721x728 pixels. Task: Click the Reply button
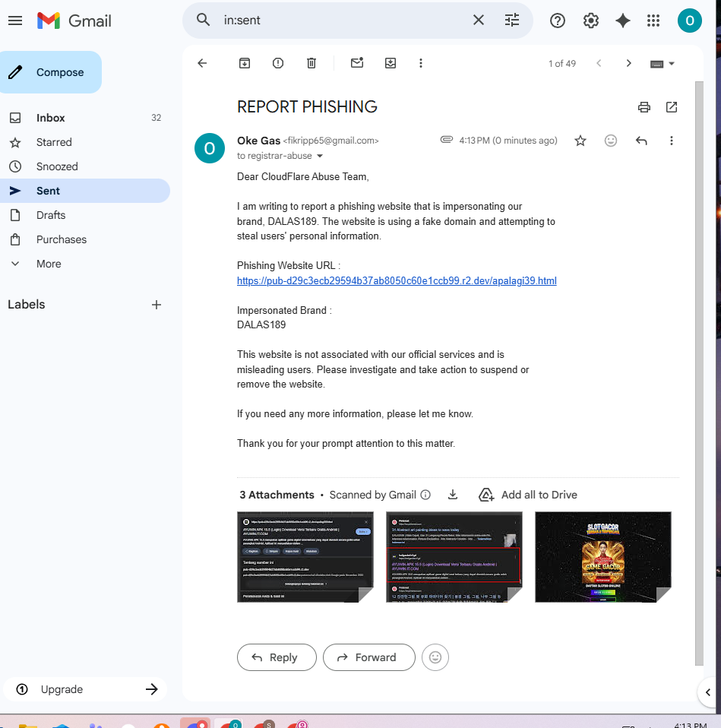click(x=277, y=657)
